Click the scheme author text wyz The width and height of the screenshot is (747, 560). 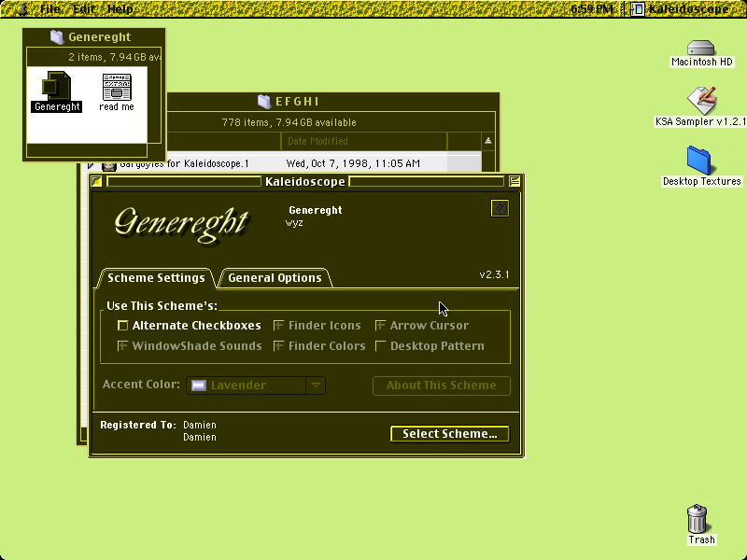click(294, 223)
